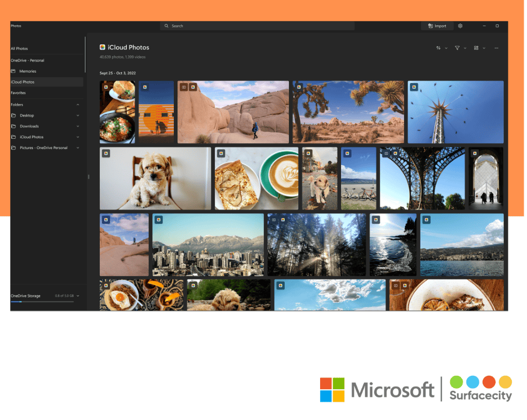This screenshot has height=420, width=527.
Task: Click the filter funnel icon
Action: (457, 48)
